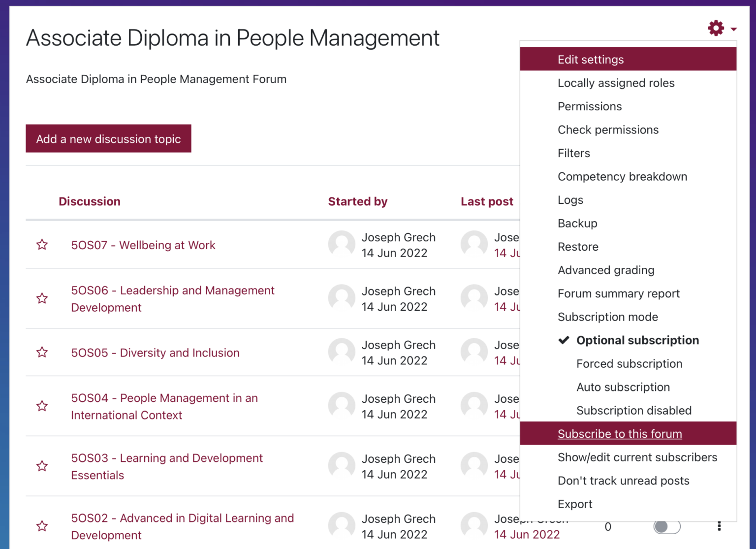Open the gear actions menu dropdown
This screenshot has width=756, height=549.
tap(721, 29)
